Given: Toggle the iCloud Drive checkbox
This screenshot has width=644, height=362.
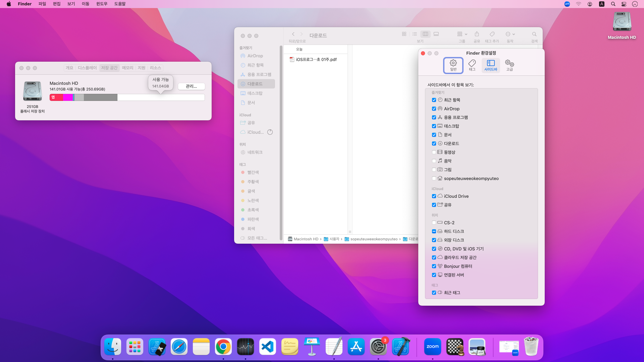Looking at the screenshot, I should point(434,196).
